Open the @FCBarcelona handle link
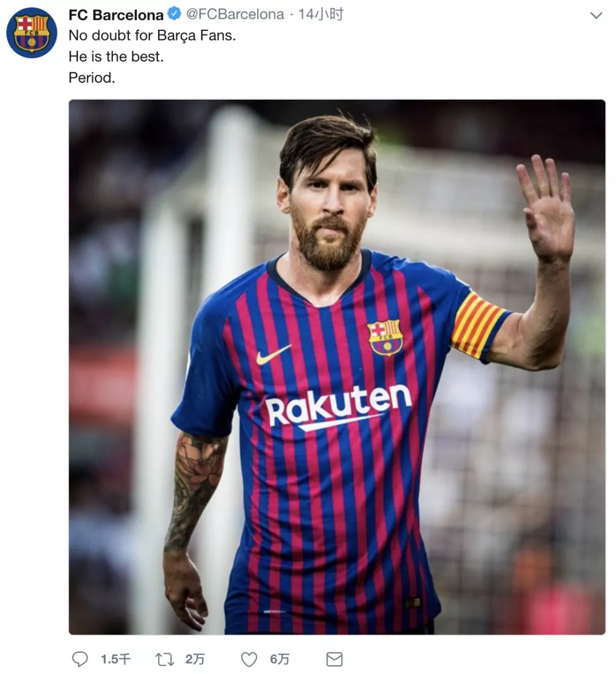This screenshot has height=674, width=616. click(x=235, y=14)
